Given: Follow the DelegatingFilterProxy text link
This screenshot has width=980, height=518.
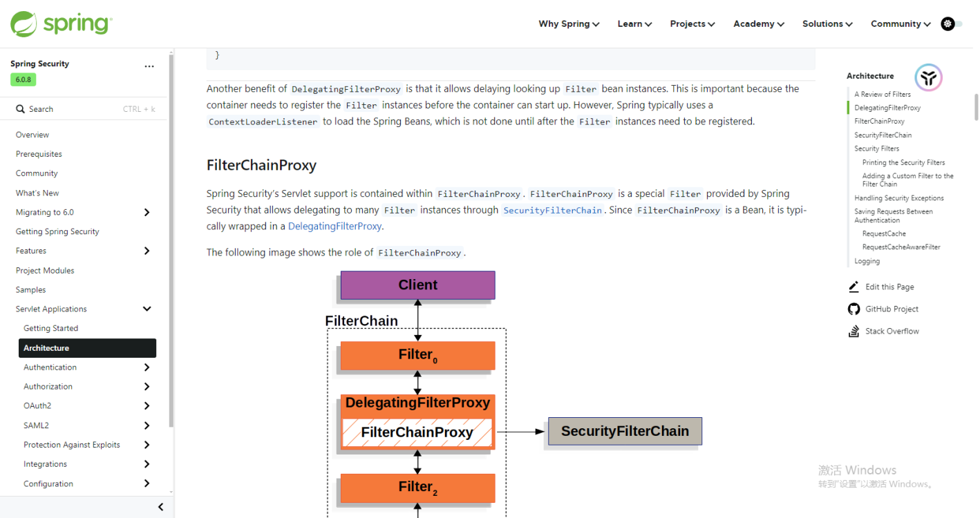Looking at the screenshot, I should coord(335,226).
